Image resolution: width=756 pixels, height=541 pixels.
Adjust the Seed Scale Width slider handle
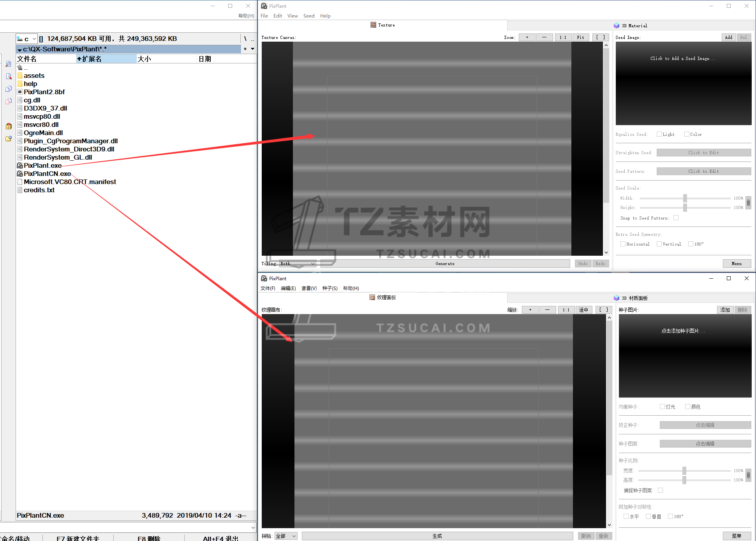(x=685, y=198)
